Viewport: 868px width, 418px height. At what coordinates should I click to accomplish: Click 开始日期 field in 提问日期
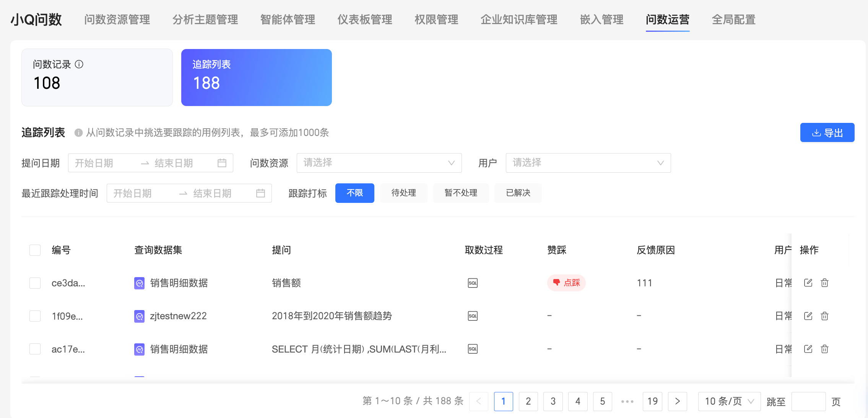(103, 163)
